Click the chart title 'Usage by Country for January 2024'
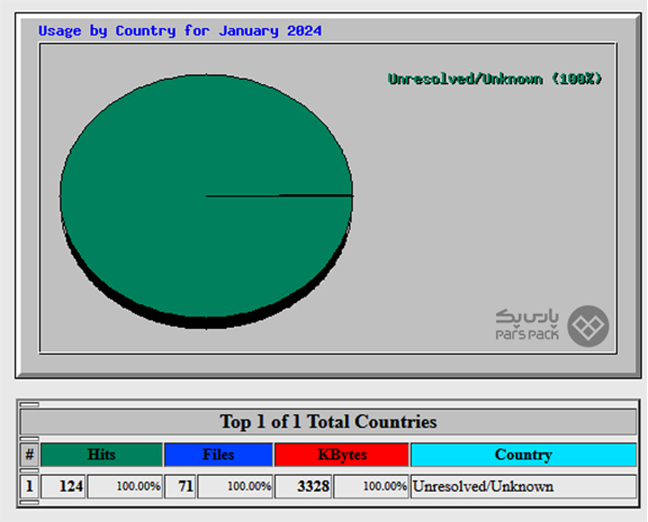The height and width of the screenshot is (522, 648). coord(180,31)
